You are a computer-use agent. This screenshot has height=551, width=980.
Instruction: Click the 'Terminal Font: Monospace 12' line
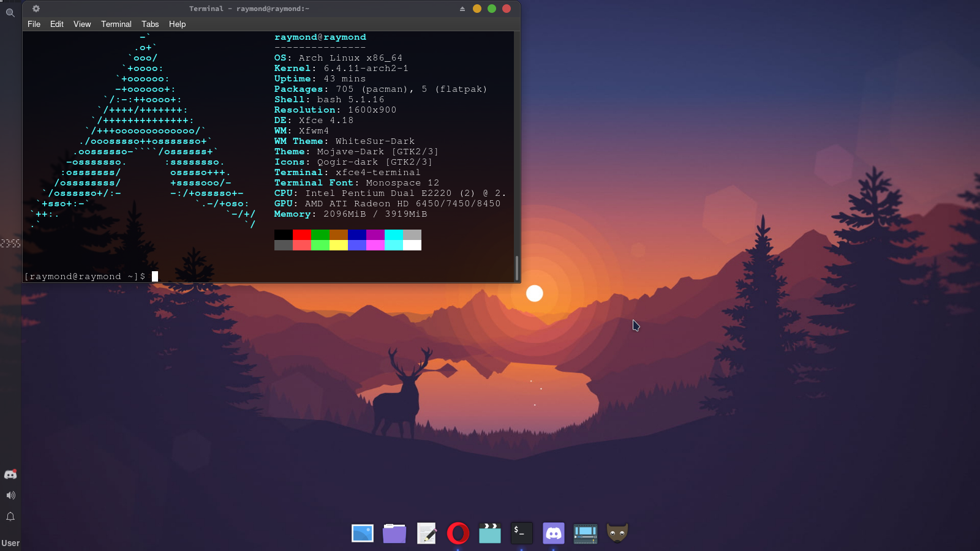tap(356, 183)
